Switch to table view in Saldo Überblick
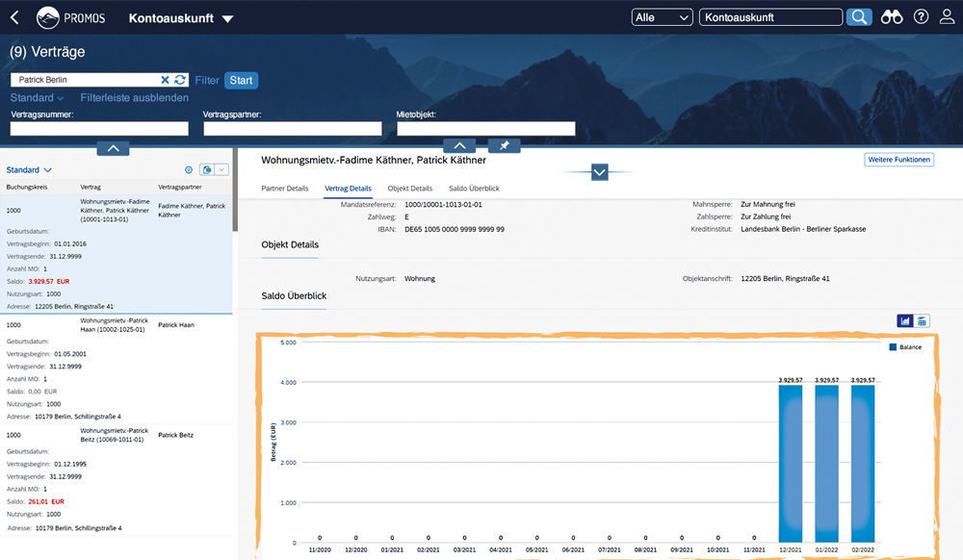Viewport: 963px width, 560px height. click(x=922, y=320)
